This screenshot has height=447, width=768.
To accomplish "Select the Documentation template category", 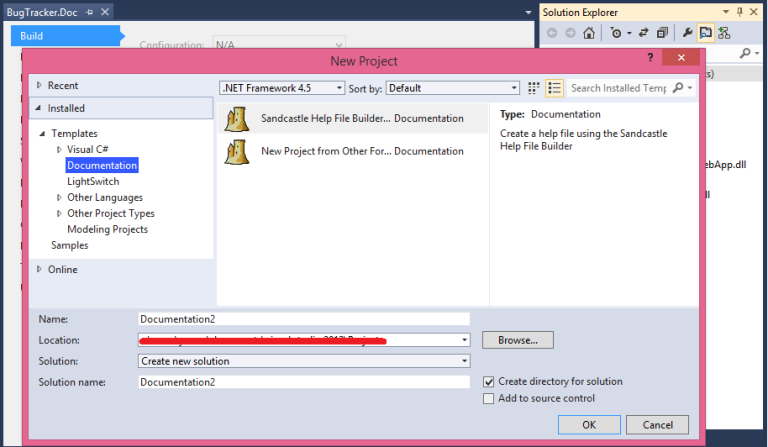I will click(x=102, y=165).
